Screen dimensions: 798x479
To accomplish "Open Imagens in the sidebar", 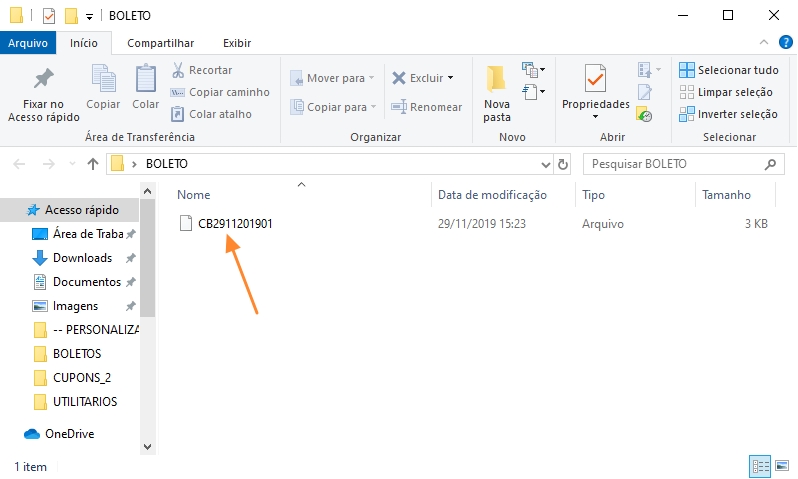I will (x=75, y=305).
